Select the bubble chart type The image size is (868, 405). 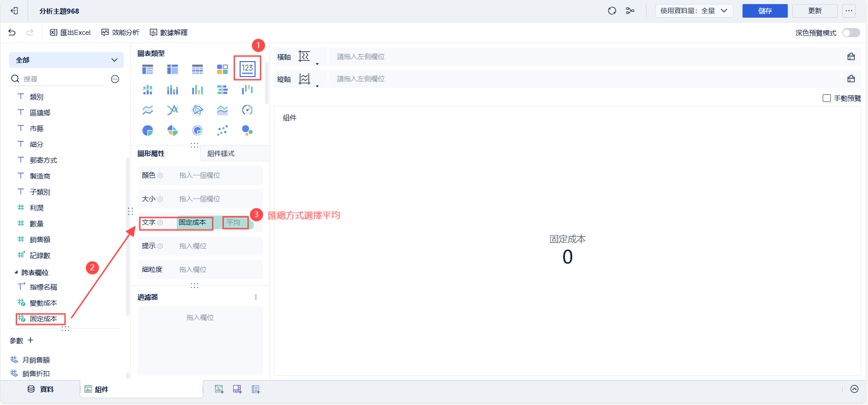[247, 130]
